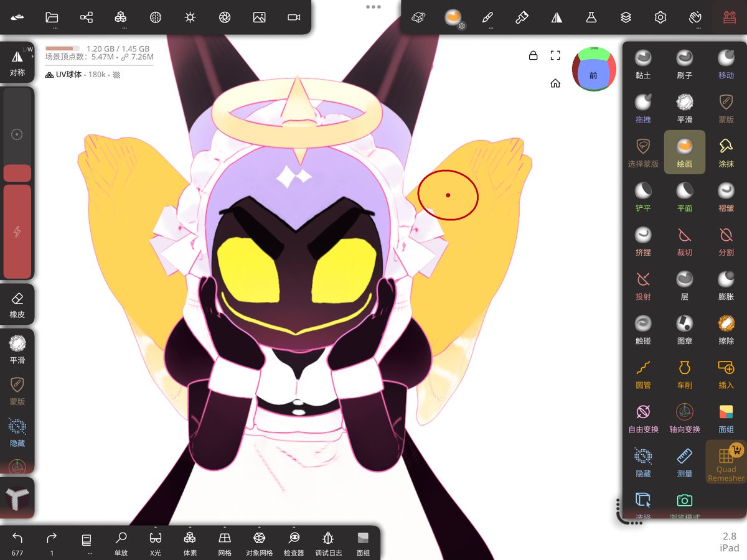Open the hand gesture settings menu
This screenshot has width=747, height=560.
(695, 17)
